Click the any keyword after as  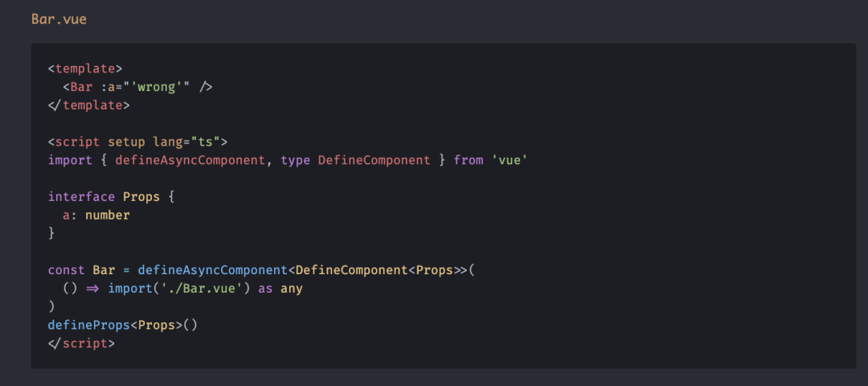point(291,288)
